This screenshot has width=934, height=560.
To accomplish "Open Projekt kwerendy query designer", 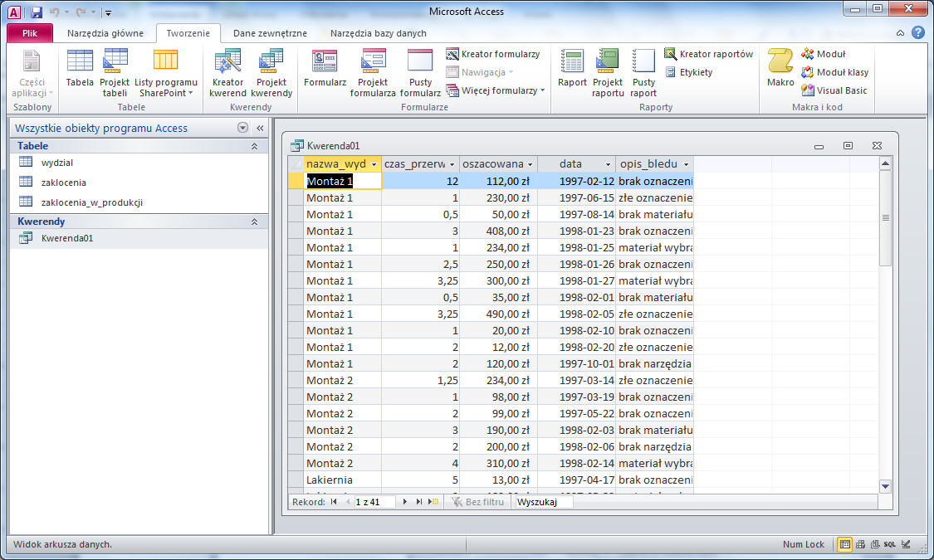I will tap(271, 73).
